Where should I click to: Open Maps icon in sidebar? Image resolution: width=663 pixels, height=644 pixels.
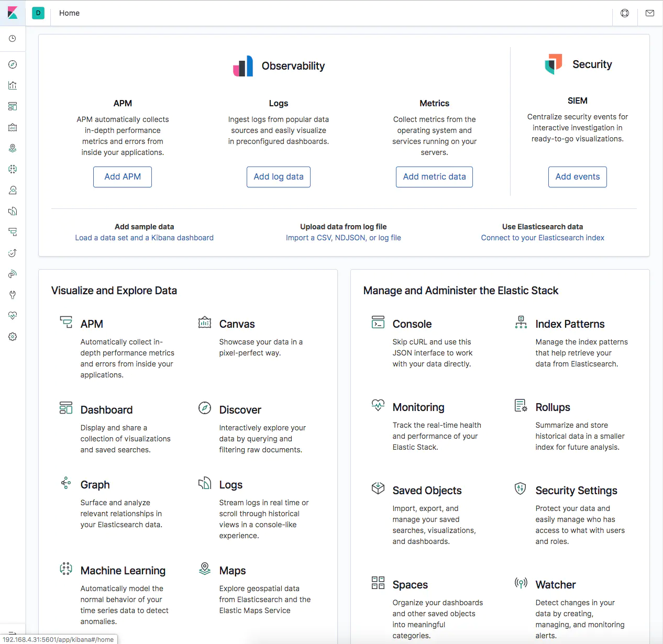click(x=13, y=148)
